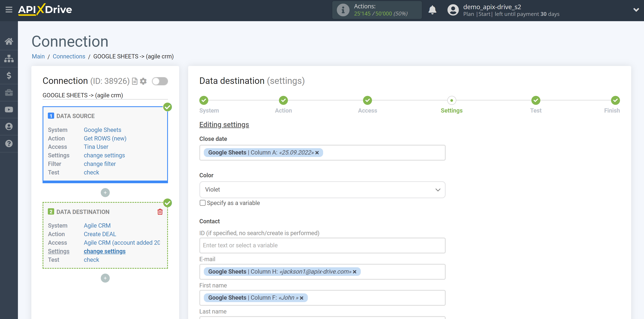
Task: Click the E-mail input field
Action: (x=322, y=272)
